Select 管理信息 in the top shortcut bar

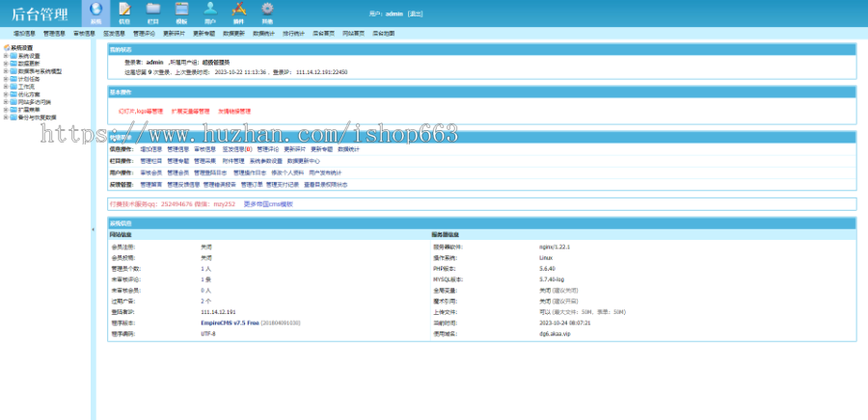[54, 33]
